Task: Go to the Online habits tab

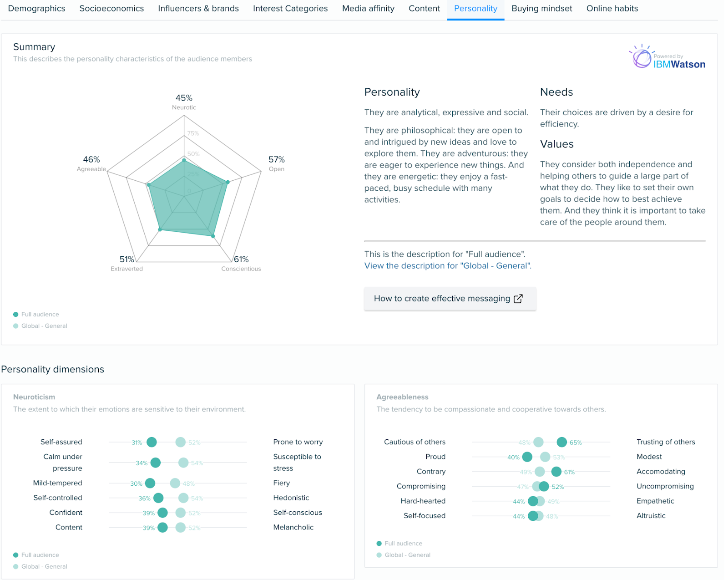Action: [612, 9]
